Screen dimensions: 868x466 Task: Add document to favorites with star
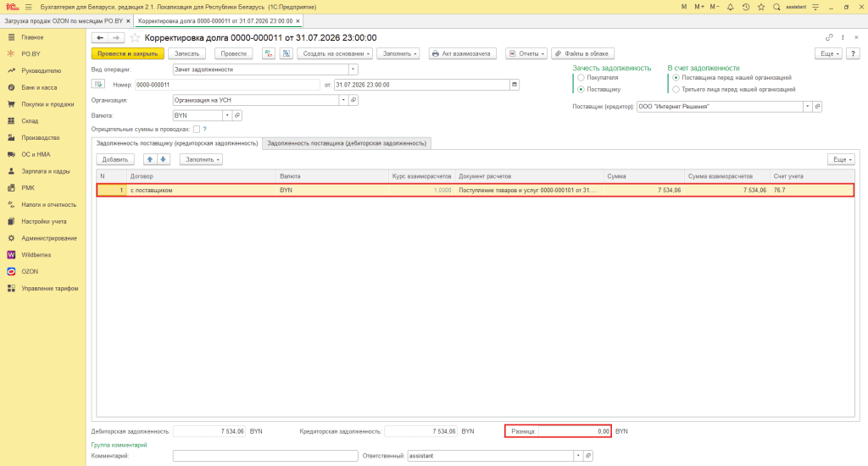click(135, 37)
